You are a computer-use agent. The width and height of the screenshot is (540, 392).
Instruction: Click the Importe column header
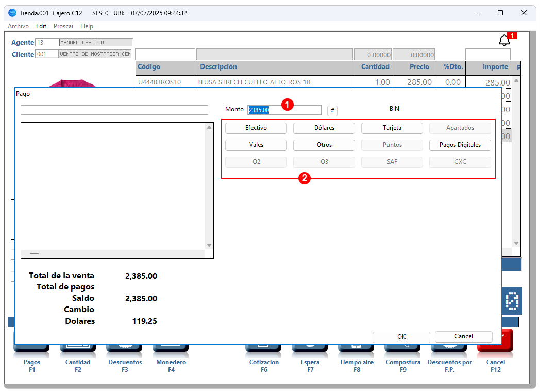pyautogui.click(x=488, y=68)
